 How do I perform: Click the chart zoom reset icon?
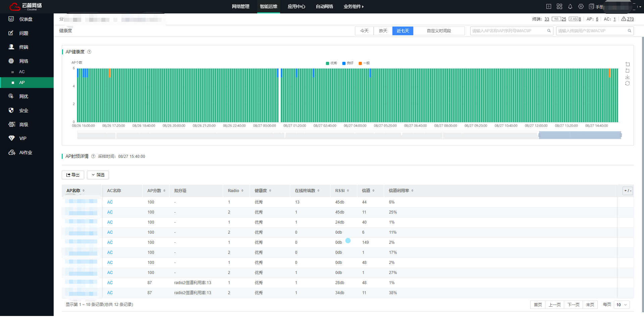click(627, 71)
